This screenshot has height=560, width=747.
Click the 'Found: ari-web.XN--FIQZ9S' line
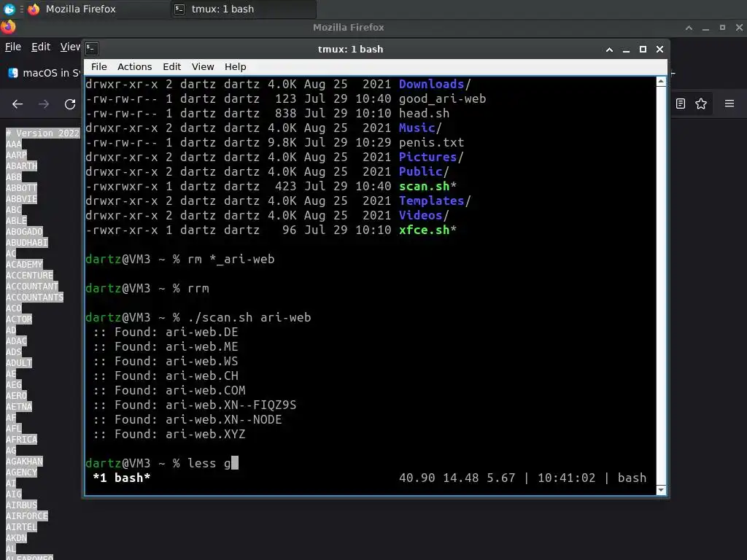(194, 405)
